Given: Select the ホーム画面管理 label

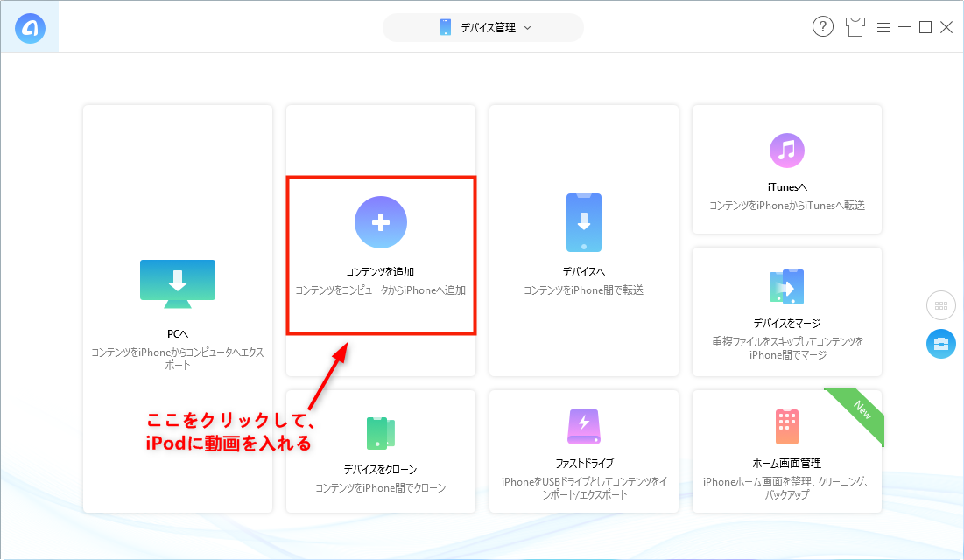Looking at the screenshot, I should coord(787,464).
